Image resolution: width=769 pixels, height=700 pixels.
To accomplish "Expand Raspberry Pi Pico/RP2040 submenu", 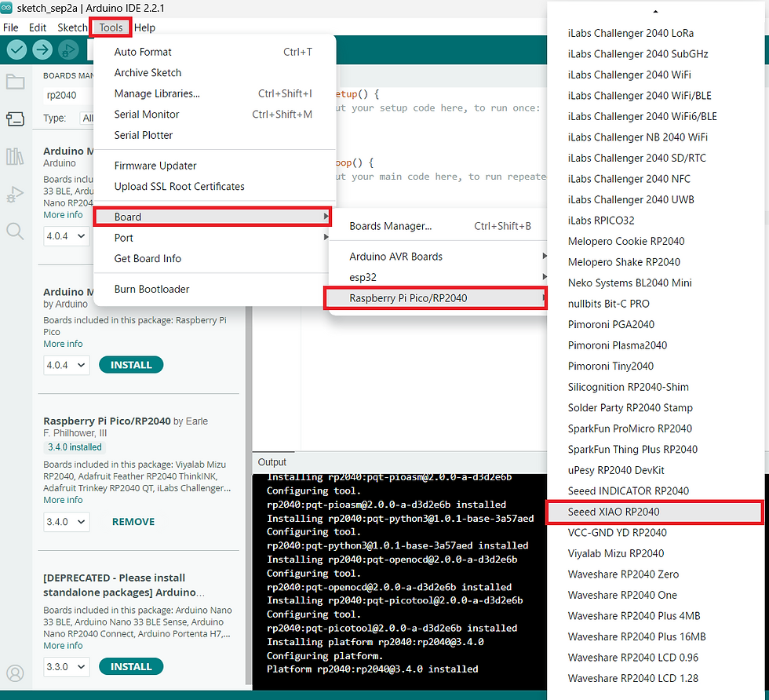I will pos(436,298).
